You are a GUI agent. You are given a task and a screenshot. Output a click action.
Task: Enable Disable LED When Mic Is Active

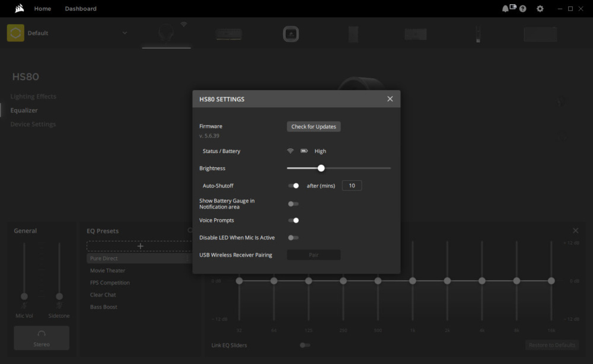[294, 238]
